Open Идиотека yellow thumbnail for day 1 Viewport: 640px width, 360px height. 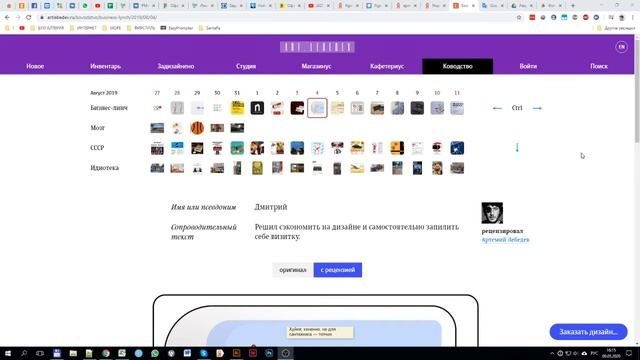coord(257,168)
